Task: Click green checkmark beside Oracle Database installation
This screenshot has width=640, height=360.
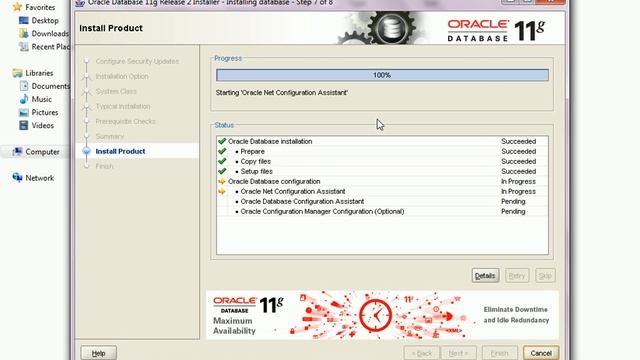Action: tap(222, 141)
